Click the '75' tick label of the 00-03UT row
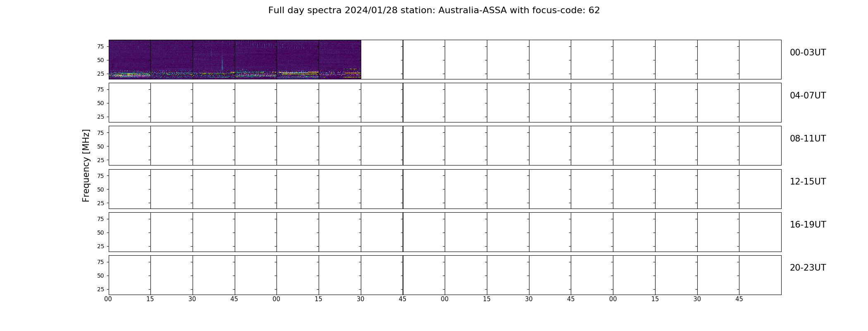Image resolution: width=868 pixels, height=331 pixels. (100, 46)
